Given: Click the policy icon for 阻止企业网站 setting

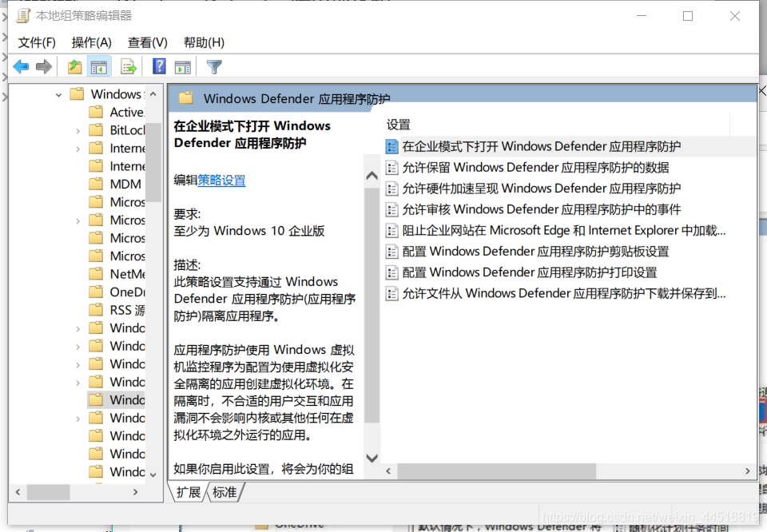Looking at the screenshot, I should click(391, 230).
